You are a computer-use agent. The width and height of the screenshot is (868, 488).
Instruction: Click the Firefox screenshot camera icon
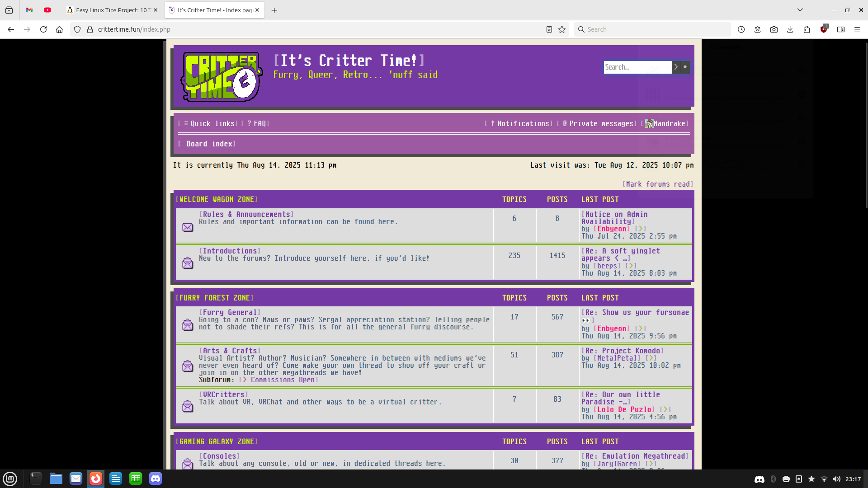click(774, 29)
